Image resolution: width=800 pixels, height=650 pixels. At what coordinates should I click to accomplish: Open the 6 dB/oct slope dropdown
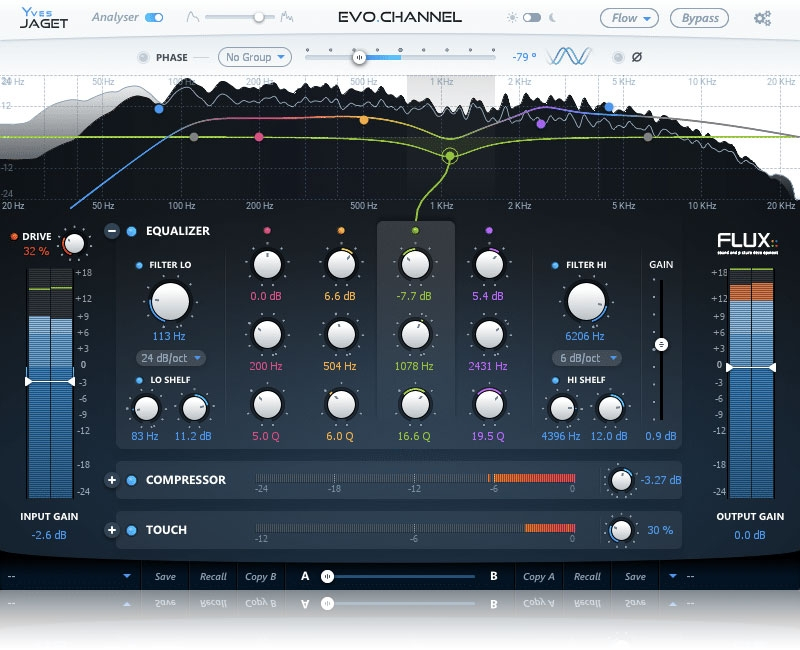(587, 358)
